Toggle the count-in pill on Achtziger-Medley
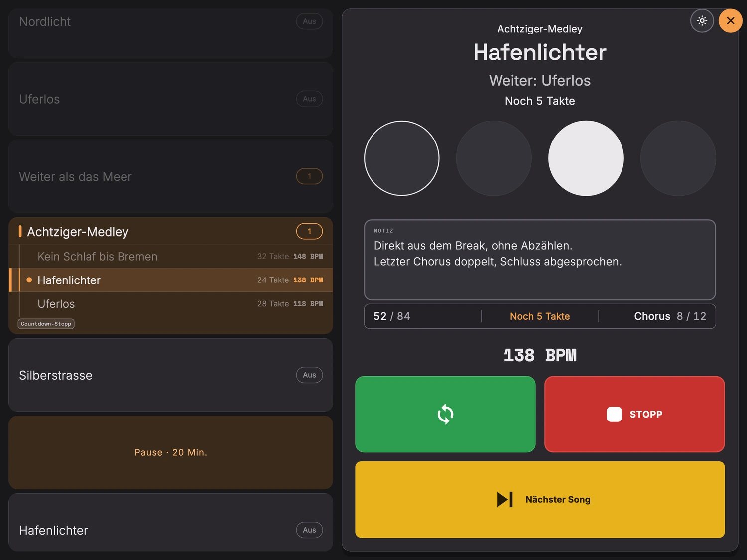 (309, 231)
